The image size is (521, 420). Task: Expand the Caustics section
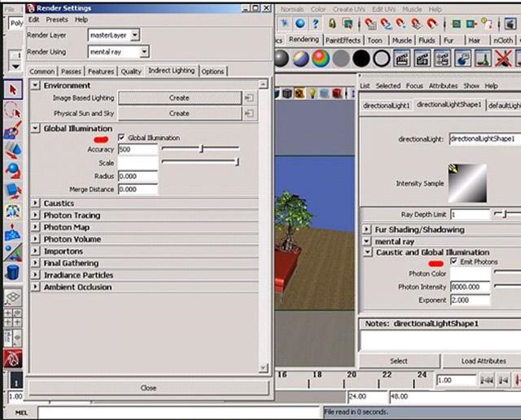(x=35, y=203)
